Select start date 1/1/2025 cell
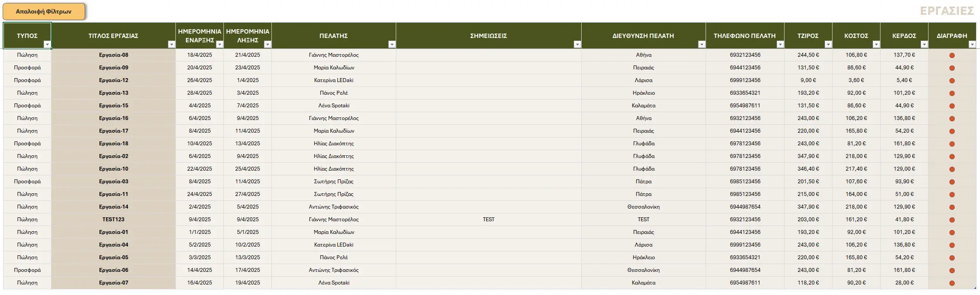 pos(200,232)
